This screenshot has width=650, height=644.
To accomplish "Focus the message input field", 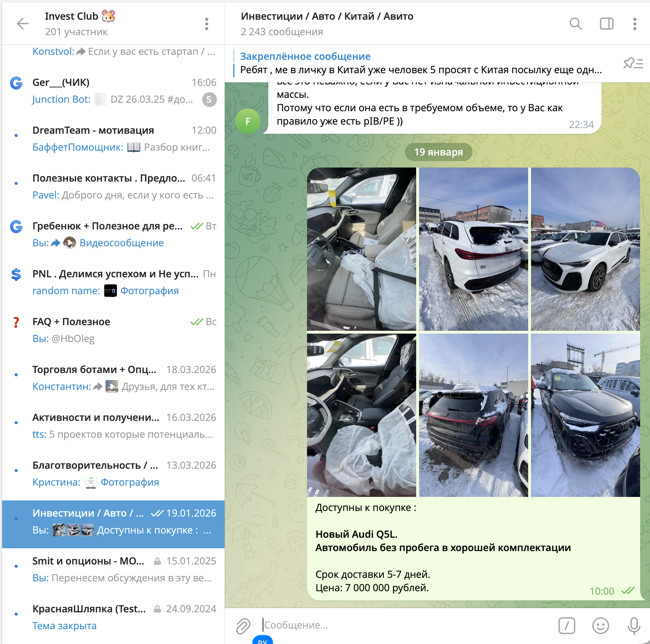I will 405,625.
